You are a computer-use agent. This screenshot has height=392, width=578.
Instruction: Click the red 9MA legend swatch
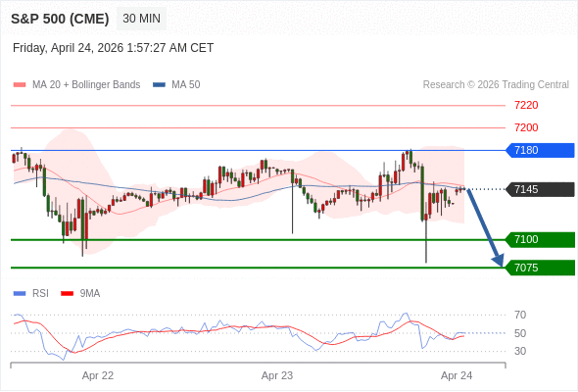point(67,294)
